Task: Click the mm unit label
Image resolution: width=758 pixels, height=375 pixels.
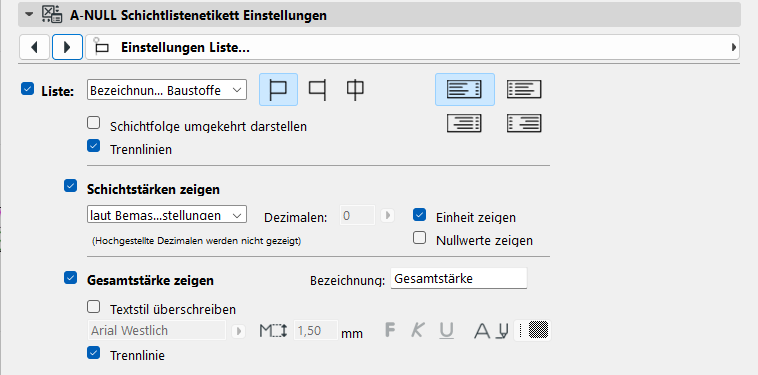Action: pos(352,333)
